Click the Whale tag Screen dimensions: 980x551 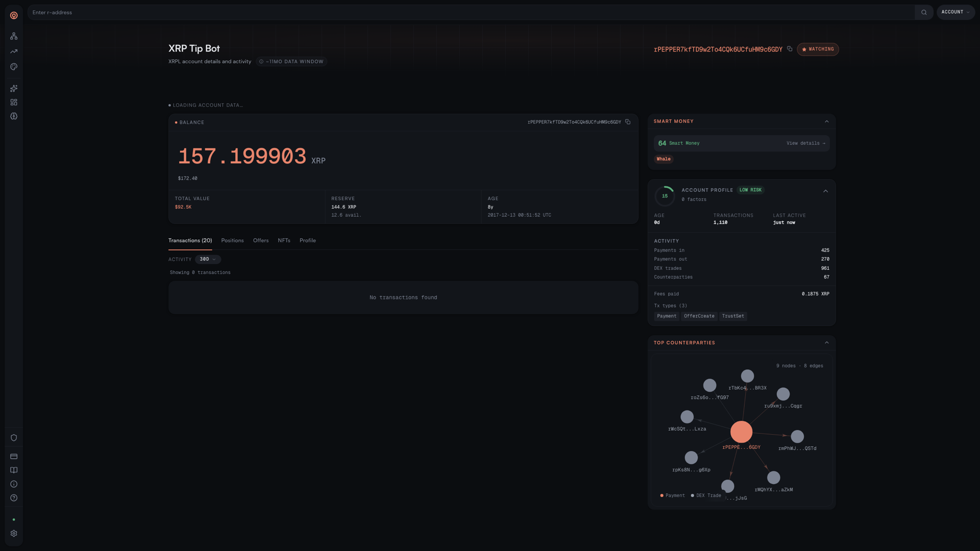[x=664, y=159]
